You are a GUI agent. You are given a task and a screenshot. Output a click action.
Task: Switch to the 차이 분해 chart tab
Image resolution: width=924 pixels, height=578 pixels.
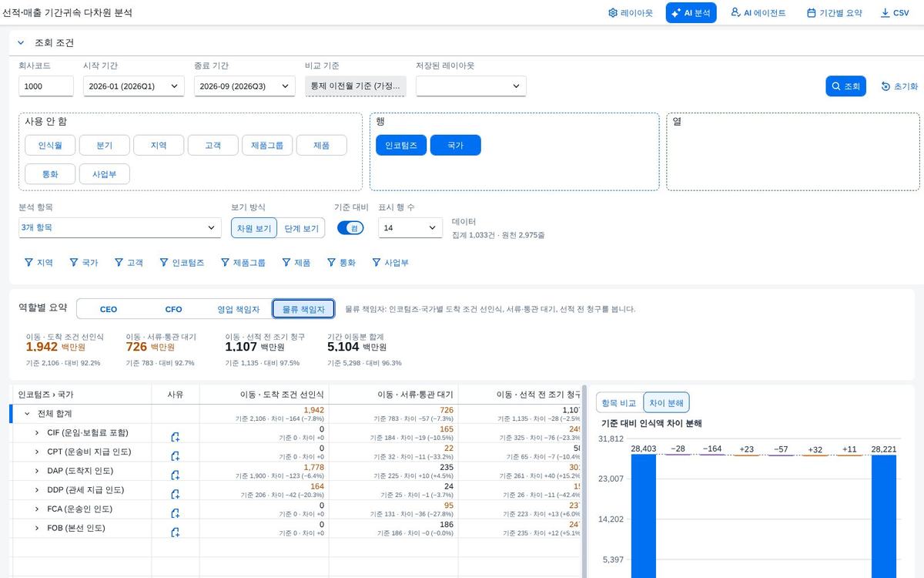(667, 402)
